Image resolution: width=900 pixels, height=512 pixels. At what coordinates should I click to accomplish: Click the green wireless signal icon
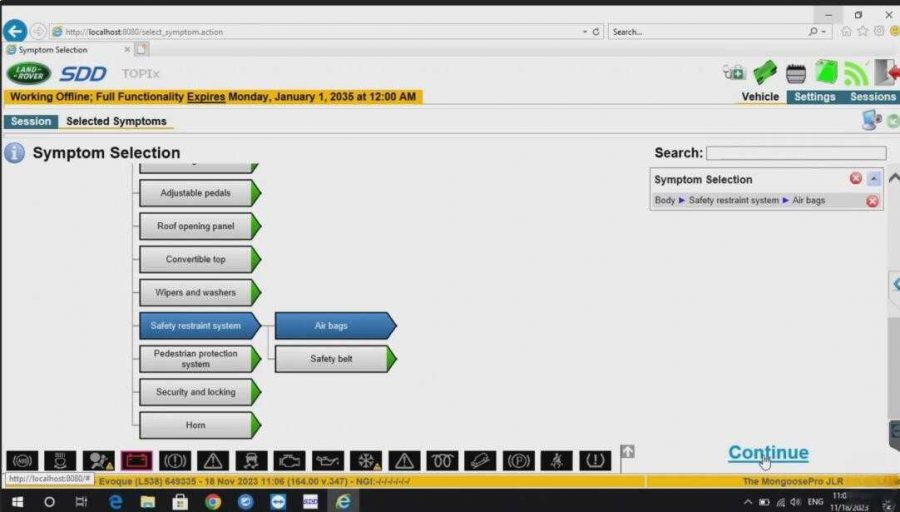tap(856, 73)
